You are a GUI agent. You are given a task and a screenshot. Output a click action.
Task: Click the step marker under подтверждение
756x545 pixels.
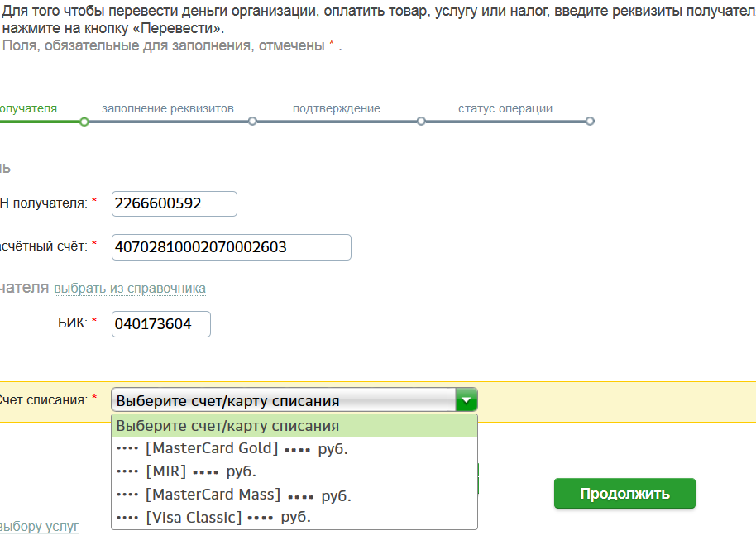421,122
